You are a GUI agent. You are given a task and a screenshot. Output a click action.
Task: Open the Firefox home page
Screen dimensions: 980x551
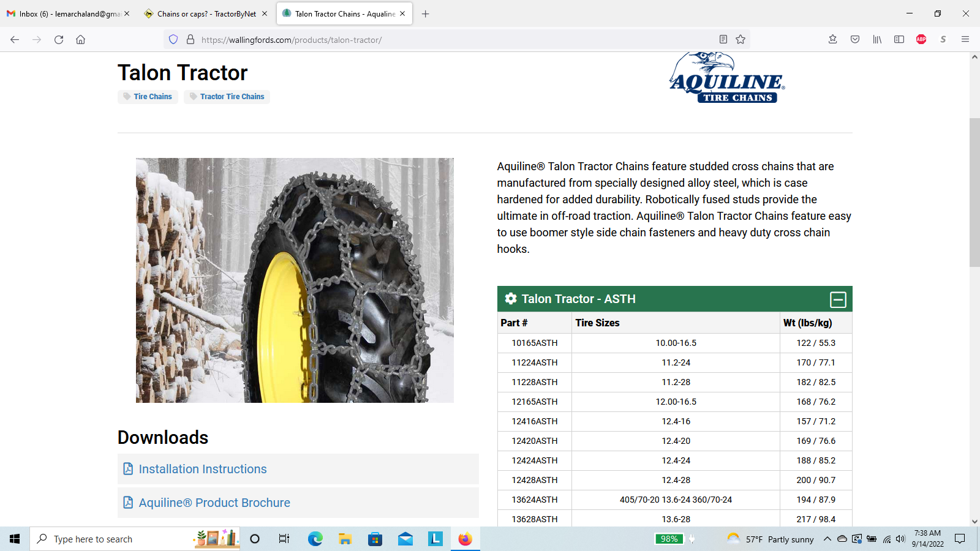(81, 40)
